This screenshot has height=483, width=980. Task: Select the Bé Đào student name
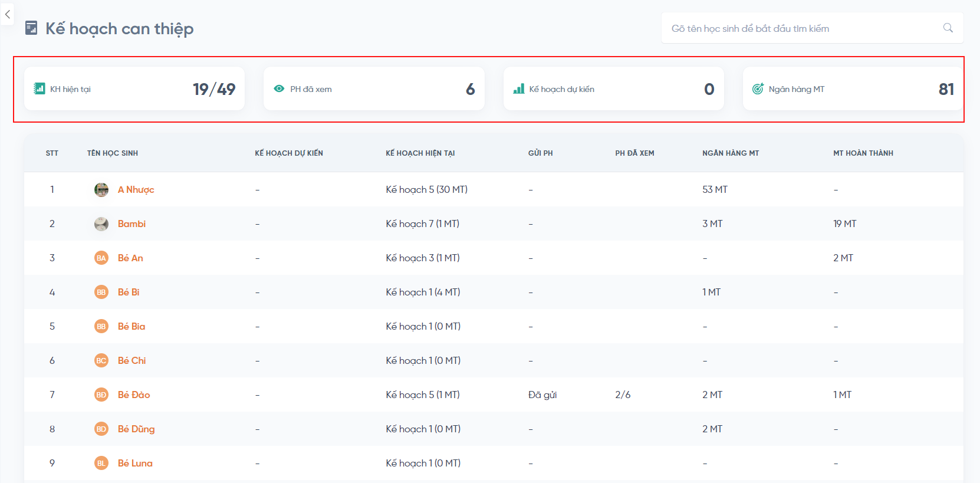point(134,395)
